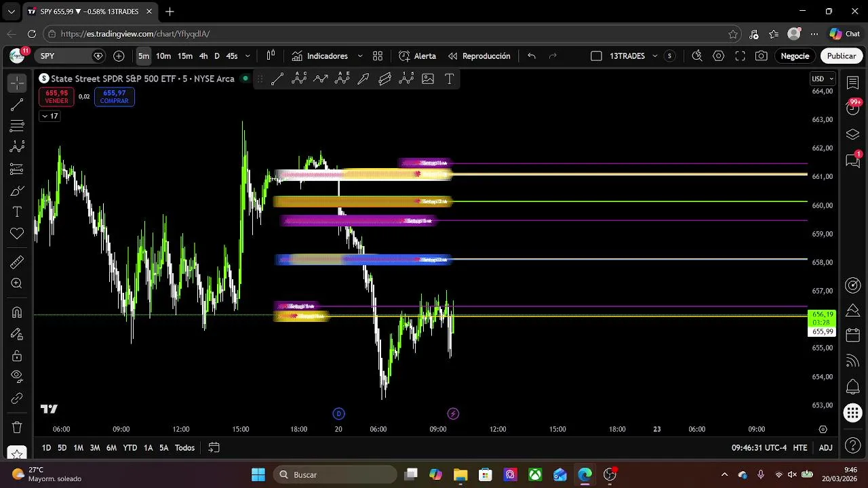Screen dimensions: 868x488
Task: Open the forecasting and measurement tools
Action: [x=17, y=169]
